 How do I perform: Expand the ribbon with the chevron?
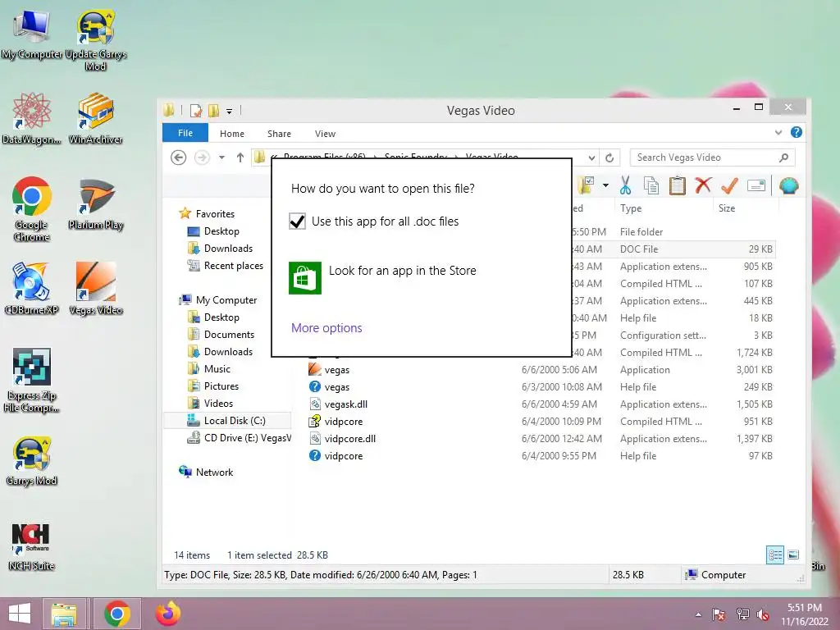(778, 132)
